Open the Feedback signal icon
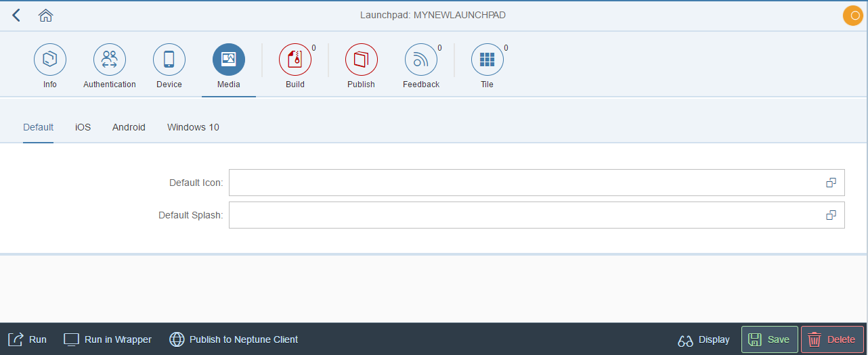This screenshot has width=868, height=355. coord(421,60)
